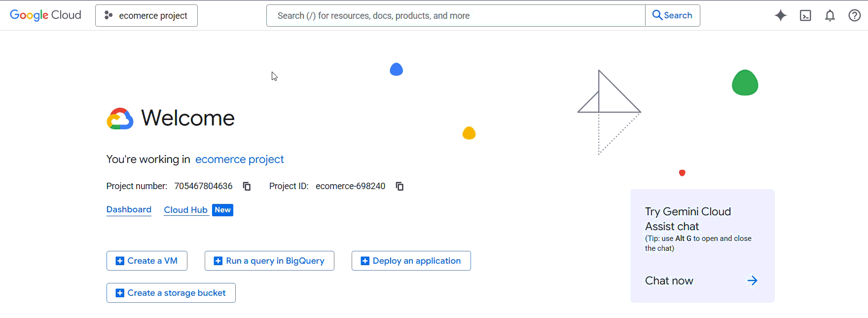Viewport: 868px width, 318px height.
Task: Click the Chat now arrow icon
Action: (x=752, y=280)
